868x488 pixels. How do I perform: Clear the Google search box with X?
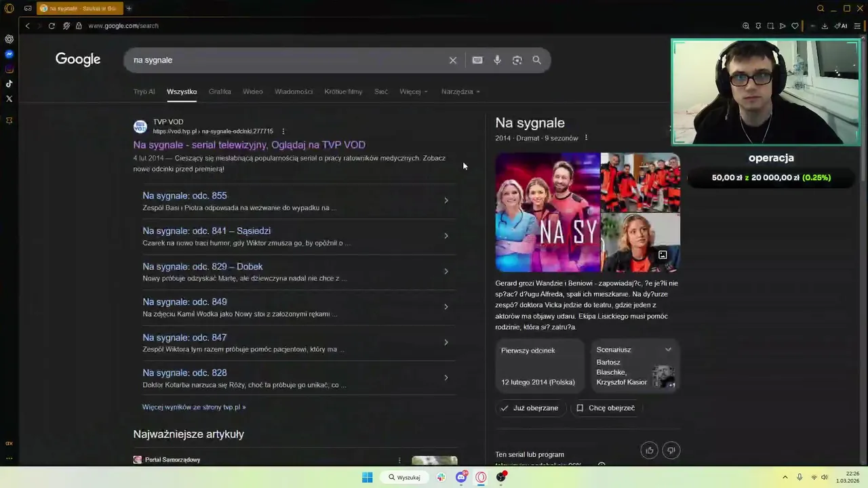click(x=453, y=60)
